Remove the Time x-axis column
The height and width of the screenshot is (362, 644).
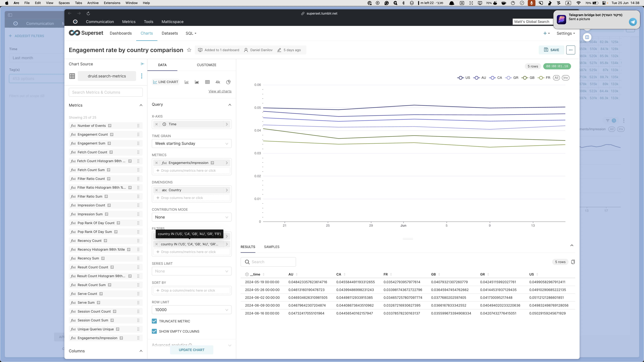click(156, 124)
